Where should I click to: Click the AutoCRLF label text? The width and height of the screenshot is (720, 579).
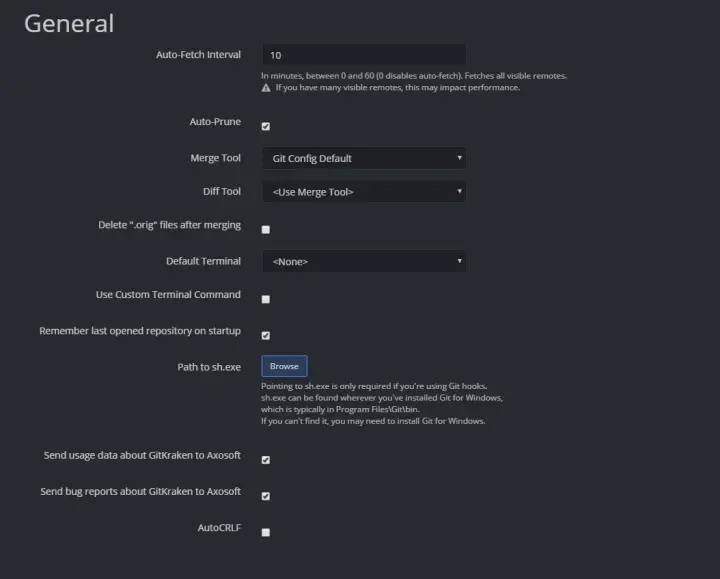(x=219, y=526)
